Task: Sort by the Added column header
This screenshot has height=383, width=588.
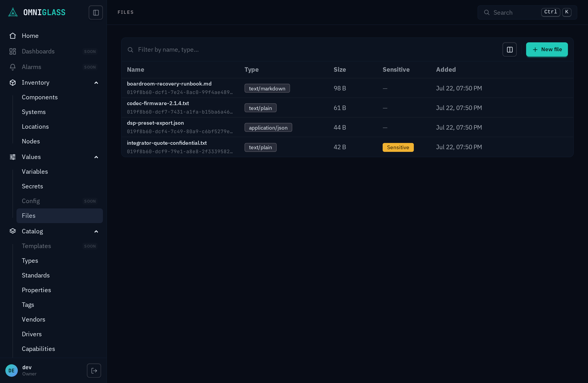Action: [446, 70]
